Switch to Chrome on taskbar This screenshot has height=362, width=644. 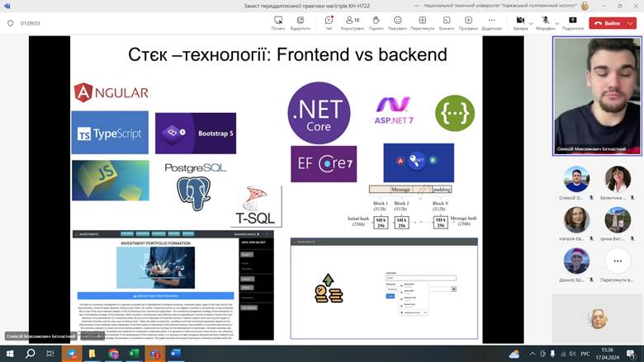click(x=114, y=354)
